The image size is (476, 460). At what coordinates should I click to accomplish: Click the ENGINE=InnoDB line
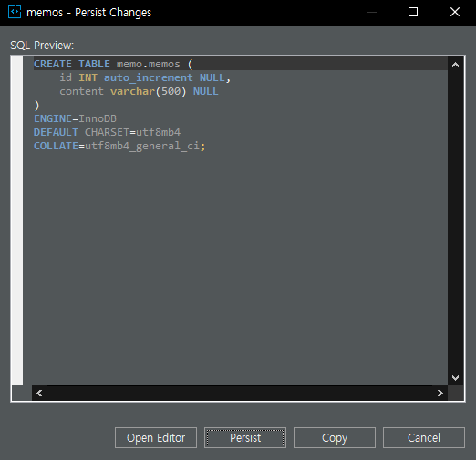click(x=75, y=118)
